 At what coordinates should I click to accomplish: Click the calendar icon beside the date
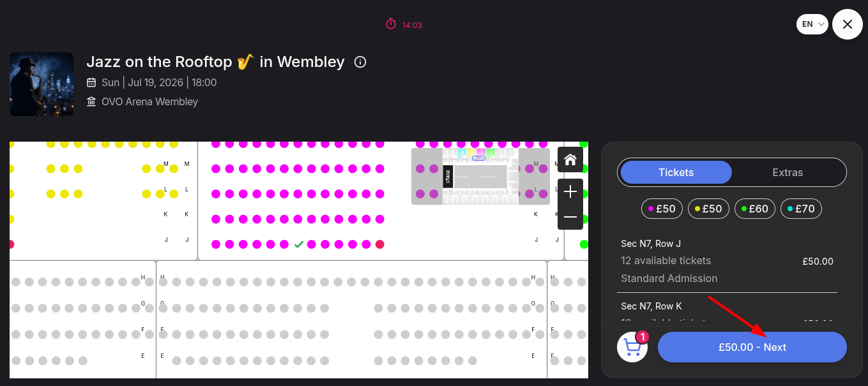(91, 82)
